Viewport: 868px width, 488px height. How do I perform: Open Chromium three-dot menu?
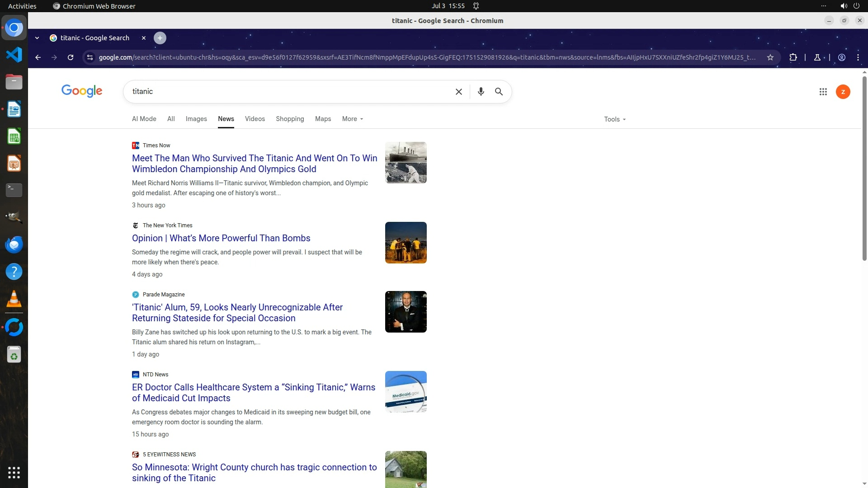point(858,57)
